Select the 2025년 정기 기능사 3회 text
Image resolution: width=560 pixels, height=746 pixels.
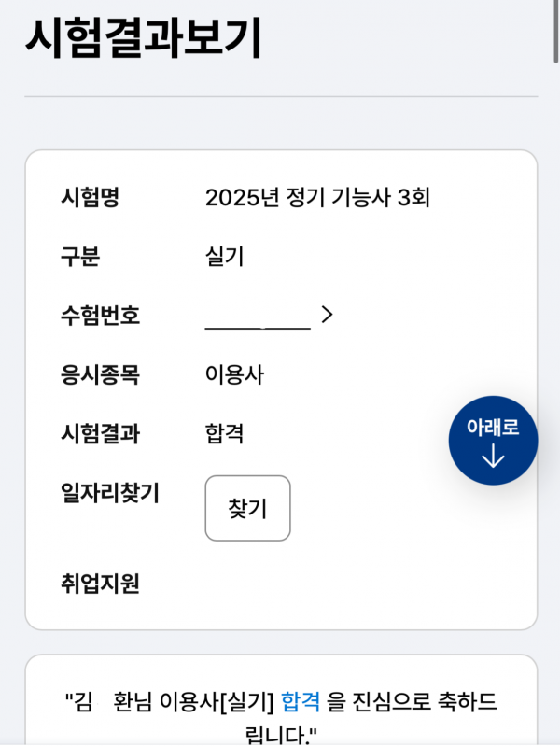click(316, 198)
